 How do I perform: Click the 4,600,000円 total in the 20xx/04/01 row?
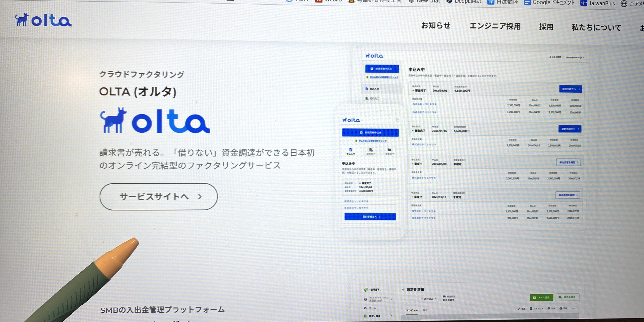(462, 91)
